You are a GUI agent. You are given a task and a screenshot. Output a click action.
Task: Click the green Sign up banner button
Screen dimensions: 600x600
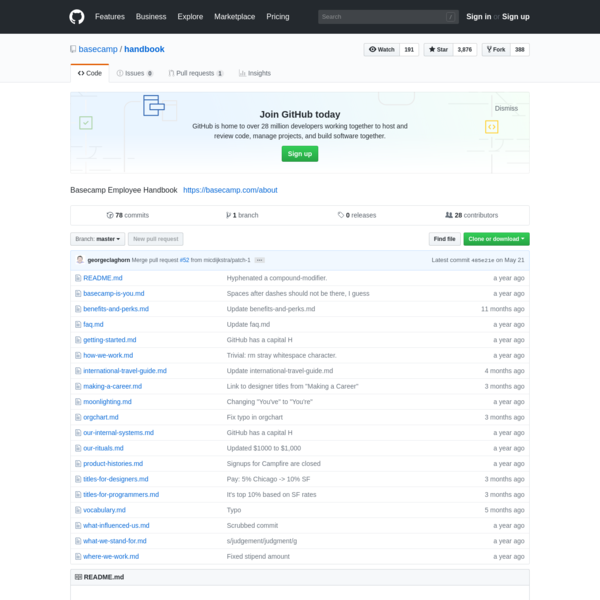[x=300, y=154]
